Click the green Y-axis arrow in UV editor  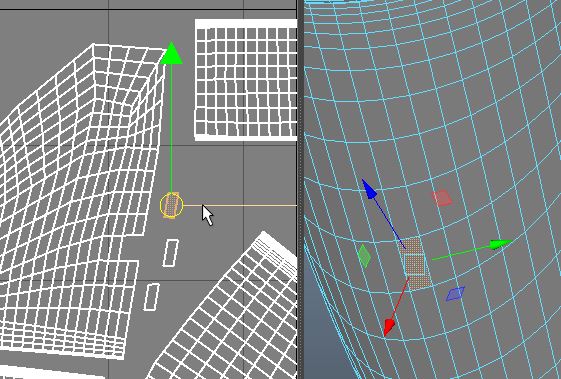click(x=171, y=53)
